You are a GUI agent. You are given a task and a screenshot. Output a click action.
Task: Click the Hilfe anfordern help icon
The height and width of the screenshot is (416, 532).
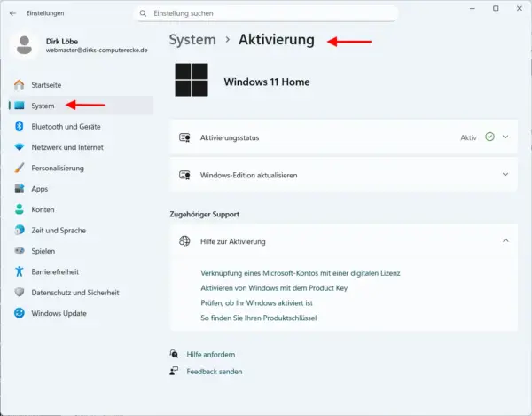tap(174, 354)
